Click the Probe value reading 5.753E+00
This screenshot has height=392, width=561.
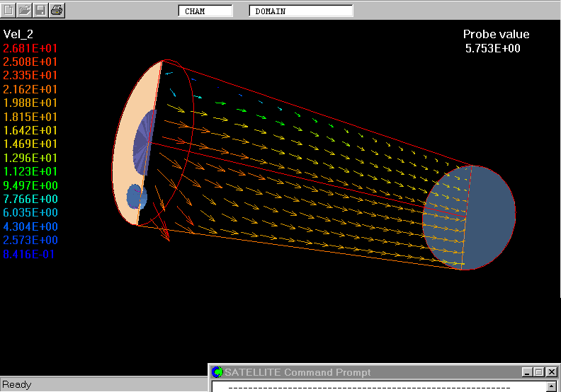(493, 49)
